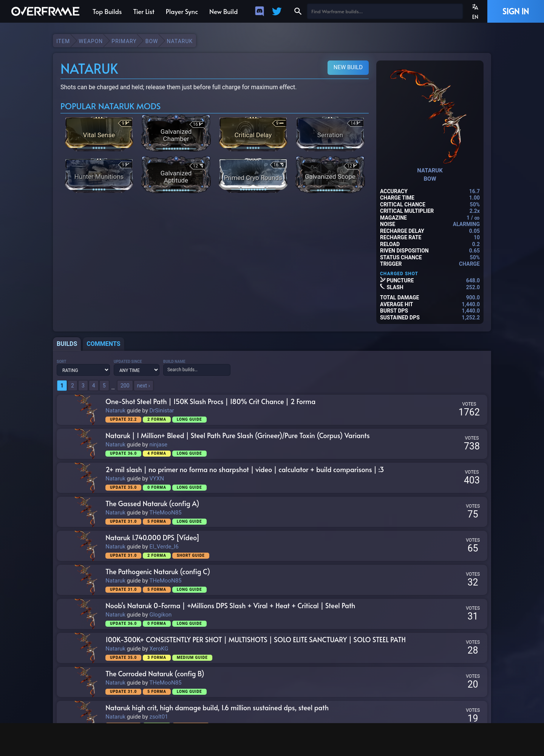Image resolution: width=544 pixels, height=756 pixels.
Task: Open the Galvanized Chamber mod card
Action: 176,133
